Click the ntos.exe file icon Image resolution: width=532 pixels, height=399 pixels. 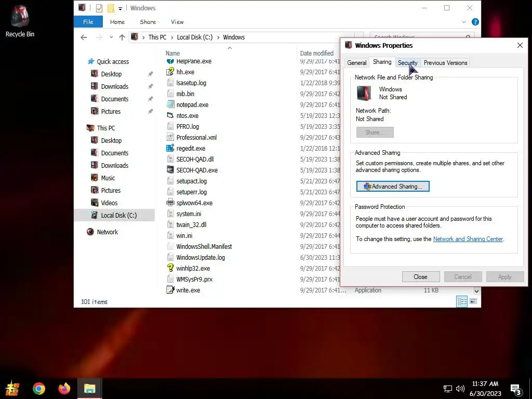pos(170,115)
